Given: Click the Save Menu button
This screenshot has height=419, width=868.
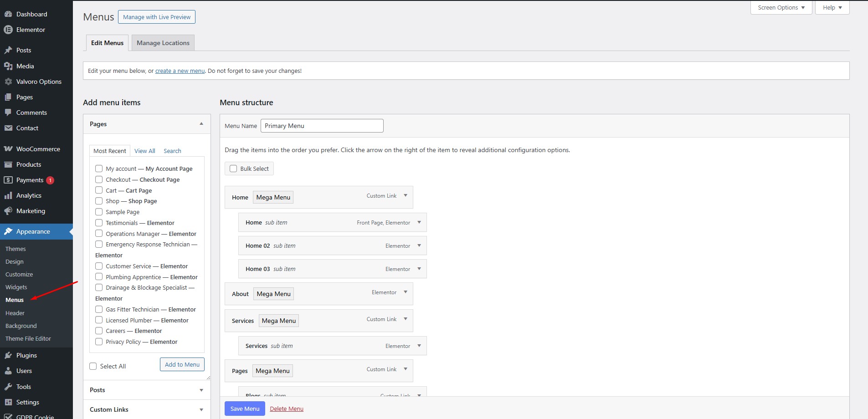Looking at the screenshot, I should [x=245, y=409].
